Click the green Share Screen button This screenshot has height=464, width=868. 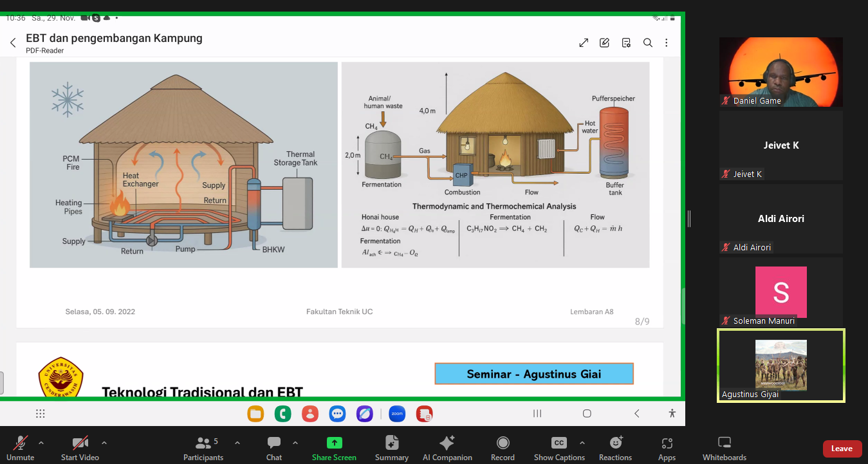click(x=334, y=448)
